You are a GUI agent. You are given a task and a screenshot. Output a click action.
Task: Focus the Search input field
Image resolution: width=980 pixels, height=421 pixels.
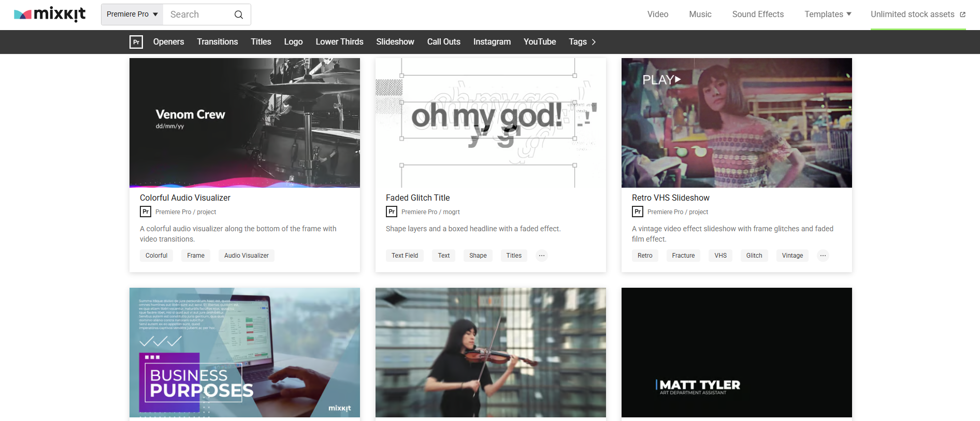198,15
